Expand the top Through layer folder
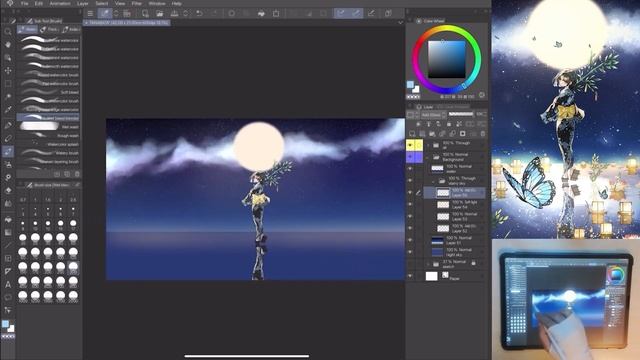 click(x=427, y=145)
